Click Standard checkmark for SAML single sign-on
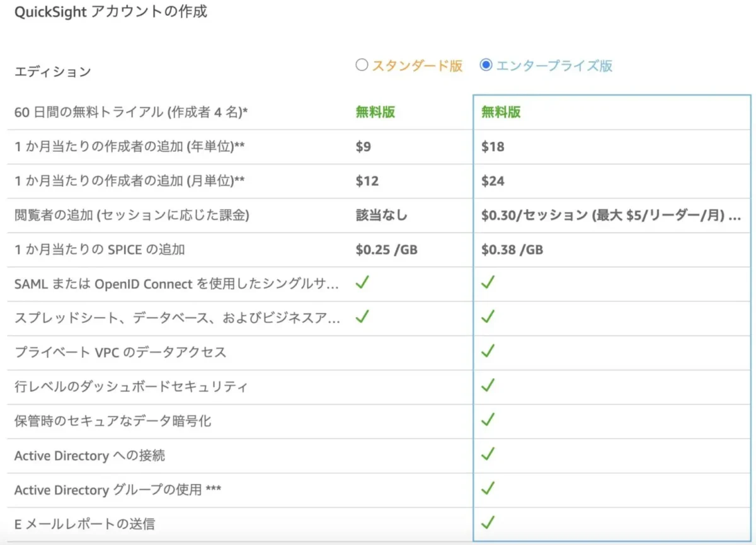This screenshot has height=545, width=756. 362,283
